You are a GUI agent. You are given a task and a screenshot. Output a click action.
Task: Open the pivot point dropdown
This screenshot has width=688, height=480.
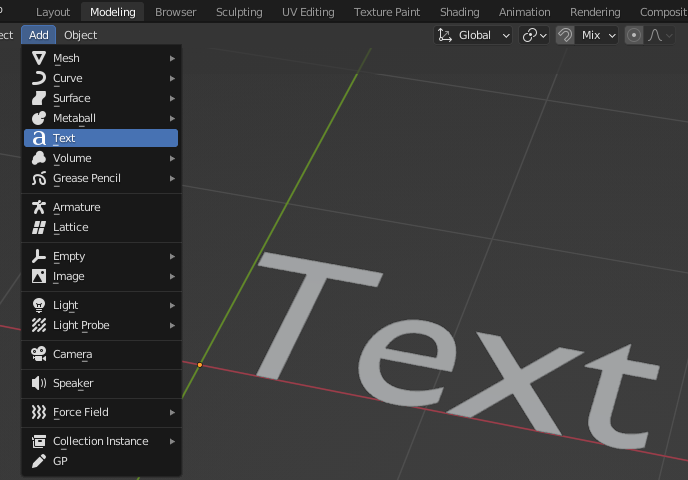535,35
